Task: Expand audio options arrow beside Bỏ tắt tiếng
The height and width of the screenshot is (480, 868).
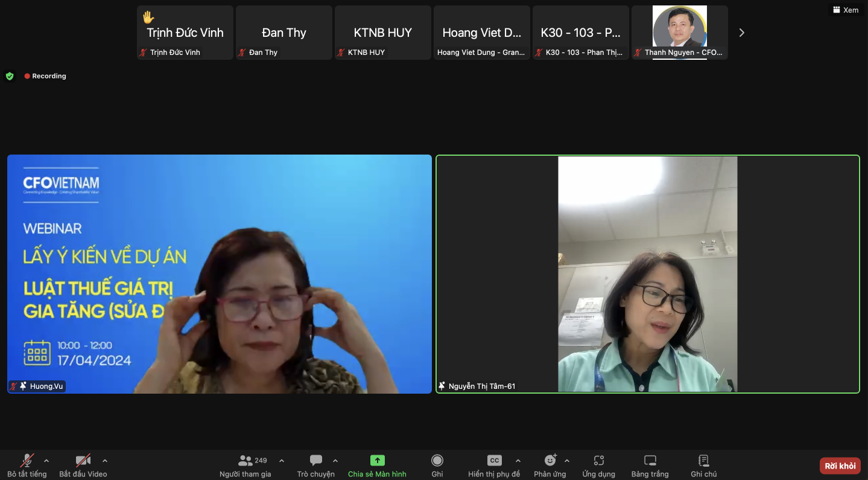Action: pyautogui.click(x=46, y=461)
